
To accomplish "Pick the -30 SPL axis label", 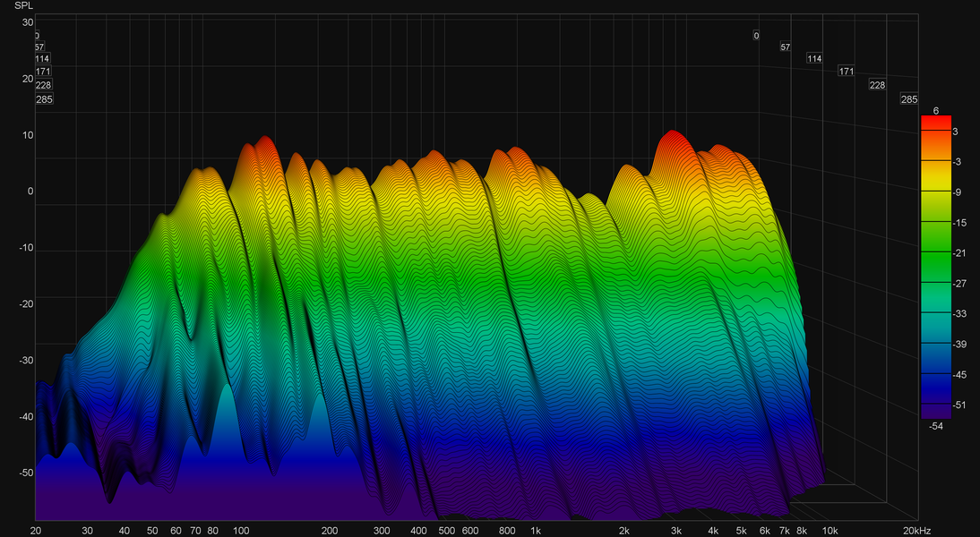I will click(x=26, y=361).
